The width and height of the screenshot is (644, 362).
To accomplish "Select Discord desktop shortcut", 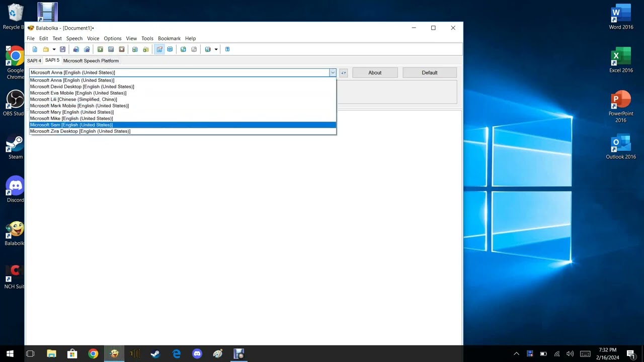I will click(x=15, y=190).
